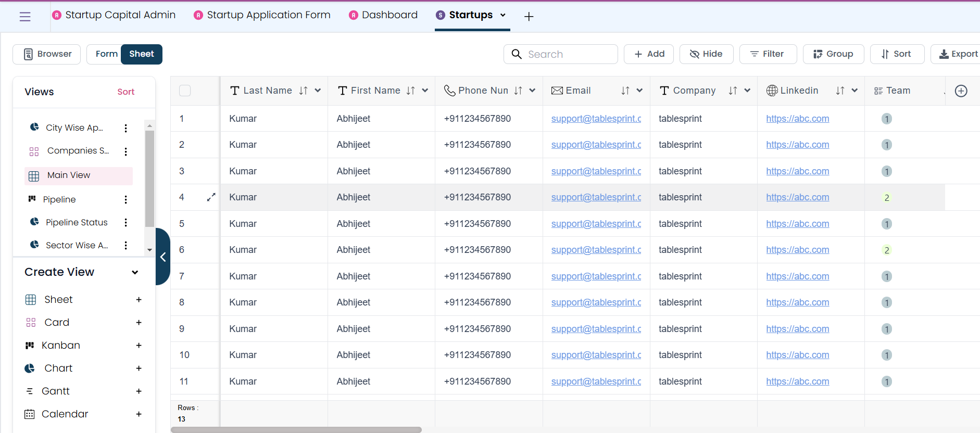Open the Startups tab dropdown arrow

point(503,15)
